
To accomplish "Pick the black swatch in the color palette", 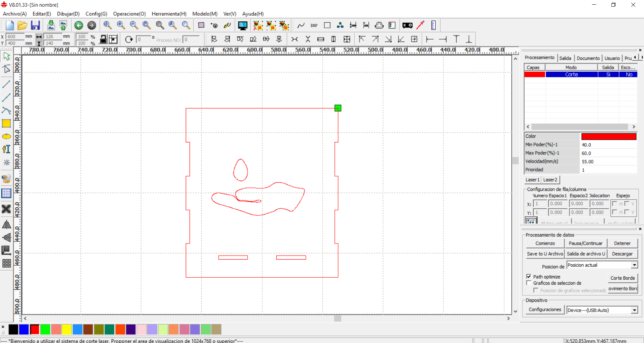I will (13, 330).
